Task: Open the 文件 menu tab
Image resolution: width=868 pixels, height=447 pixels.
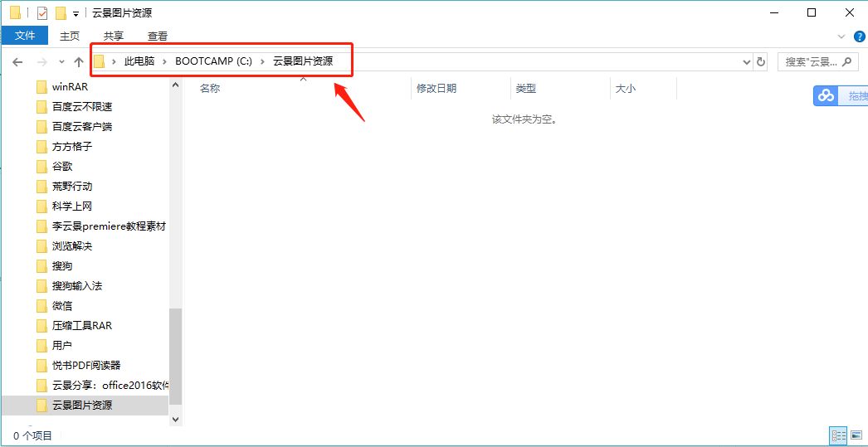Action: (x=25, y=36)
